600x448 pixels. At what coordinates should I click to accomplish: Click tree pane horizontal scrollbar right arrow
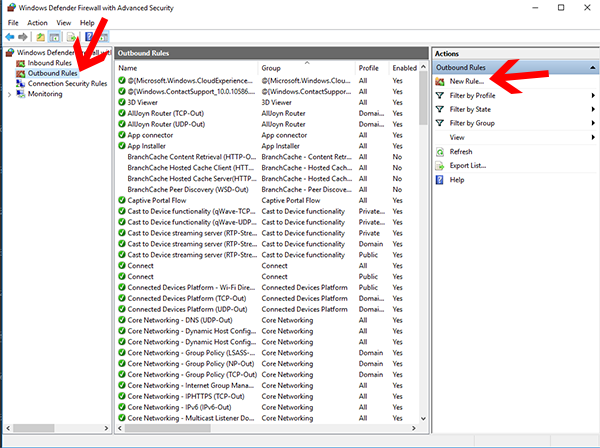point(106,428)
